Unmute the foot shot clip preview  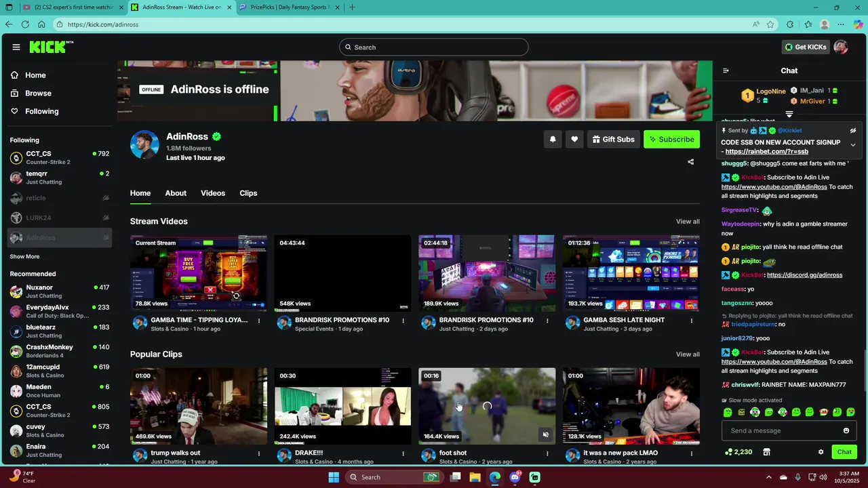point(546,434)
